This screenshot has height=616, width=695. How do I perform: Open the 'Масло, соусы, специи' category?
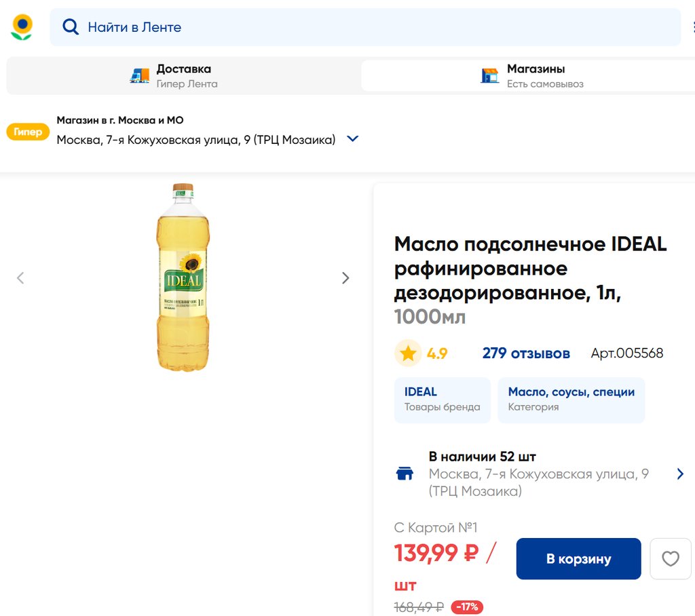[x=571, y=400]
